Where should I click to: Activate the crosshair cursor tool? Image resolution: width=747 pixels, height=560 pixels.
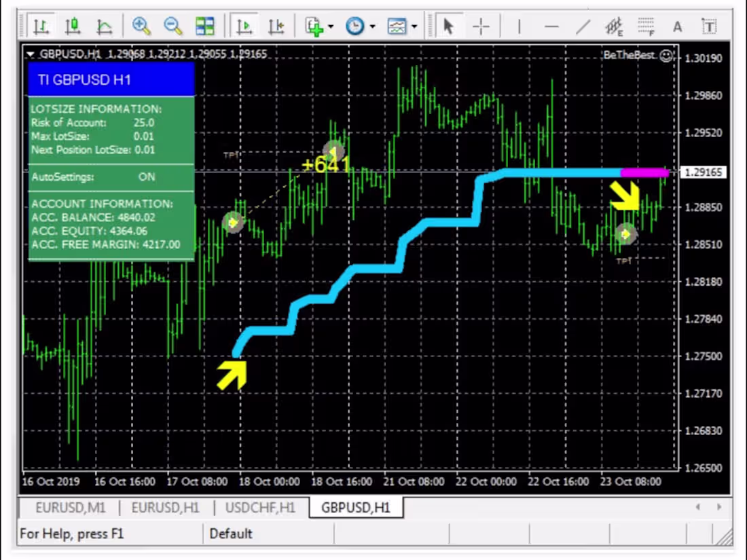481,26
